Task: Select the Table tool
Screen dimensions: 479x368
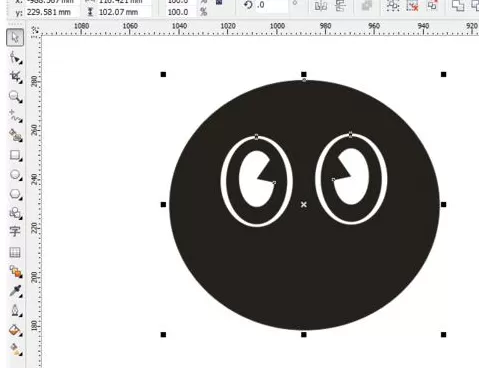Action: pyautogui.click(x=15, y=252)
